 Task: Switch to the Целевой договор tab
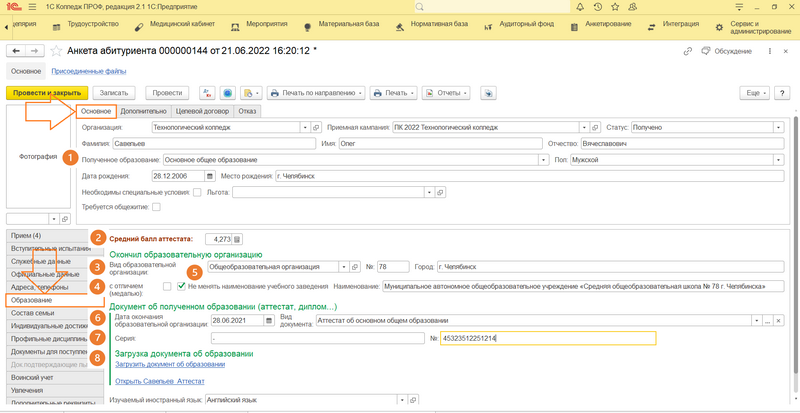(203, 111)
